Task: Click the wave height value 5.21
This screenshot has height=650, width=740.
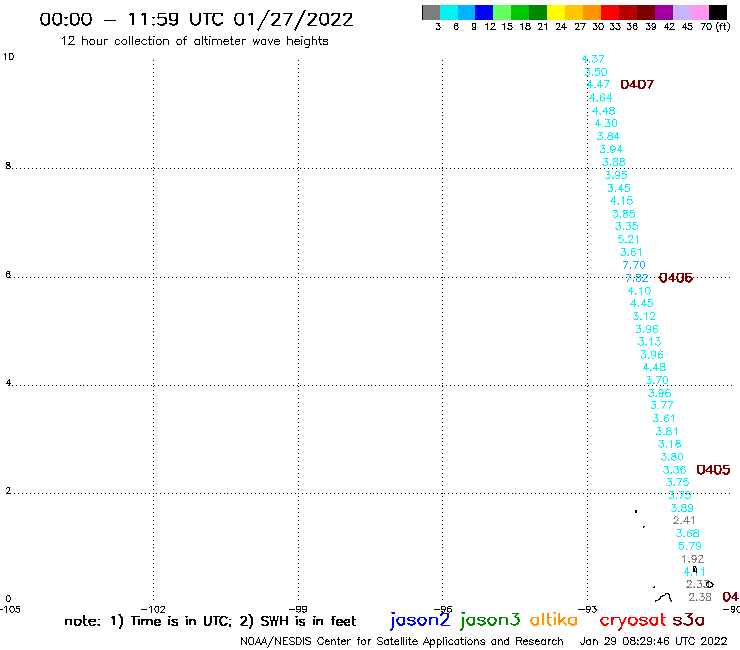Action: (629, 239)
